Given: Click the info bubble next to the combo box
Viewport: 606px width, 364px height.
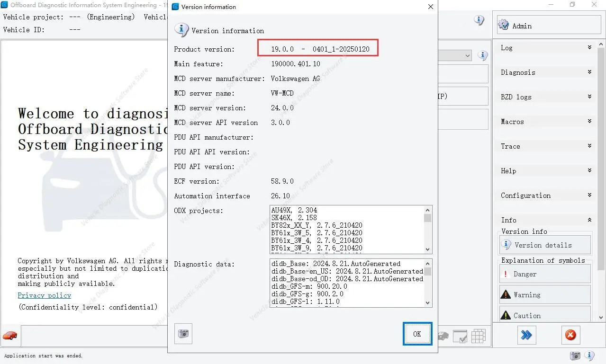Looking at the screenshot, I should pyautogui.click(x=483, y=55).
